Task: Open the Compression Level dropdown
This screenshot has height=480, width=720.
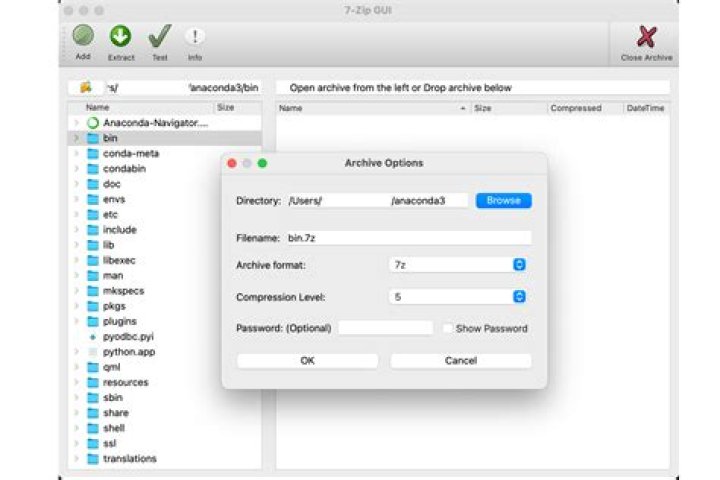Action: 457,297
